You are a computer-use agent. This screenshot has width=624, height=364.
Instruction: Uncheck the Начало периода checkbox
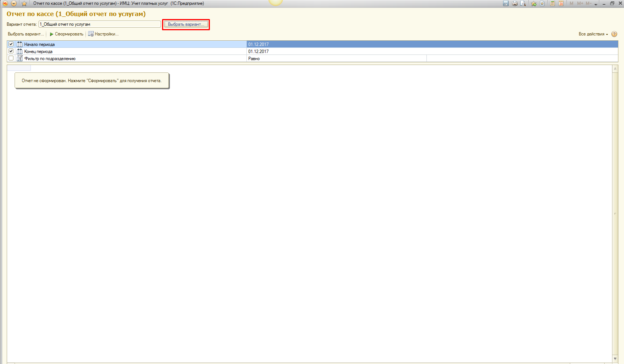(x=11, y=44)
